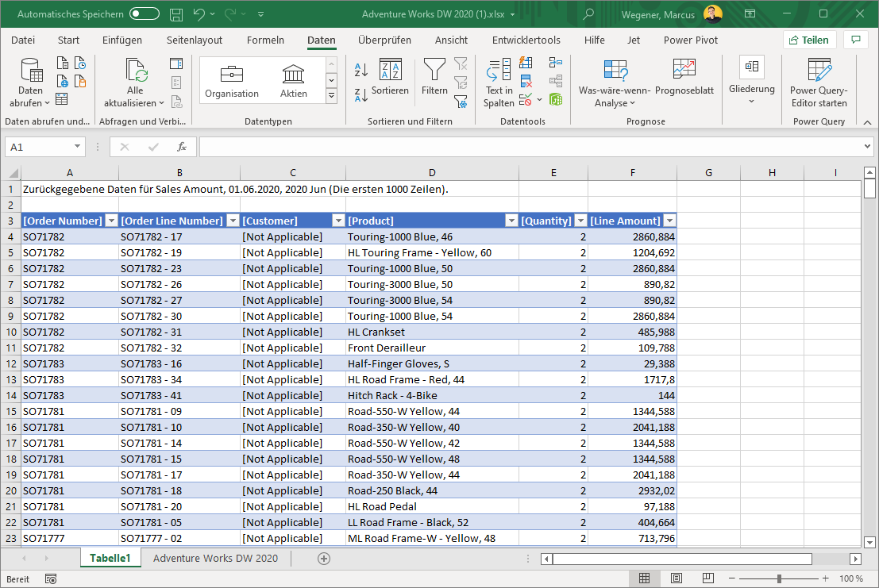Click the Teilen share button
Image resolution: width=879 pixels, height=588 pixels.
click(x=809, y=40)
